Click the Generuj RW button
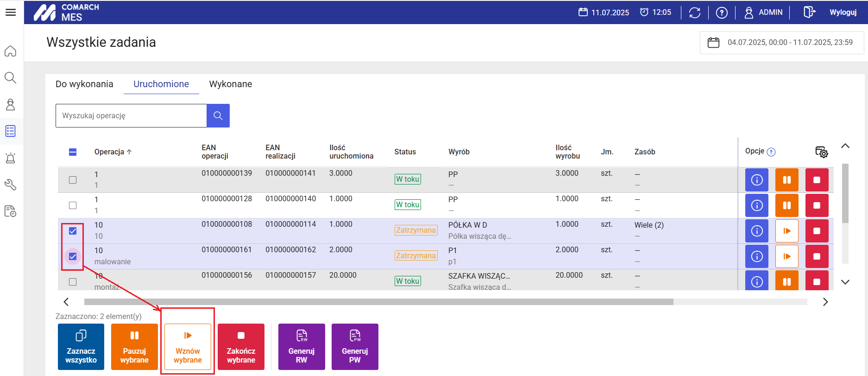The height and width of the screenshot is (376, 868). (x=302, y=347)
